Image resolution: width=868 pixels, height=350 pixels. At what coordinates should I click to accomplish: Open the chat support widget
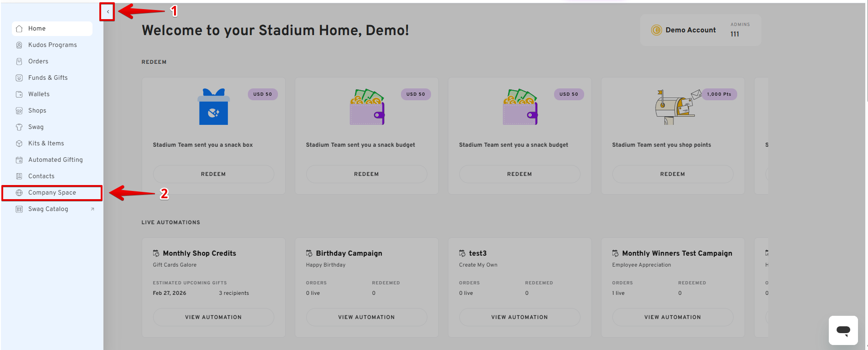click(x=843, y=330)
